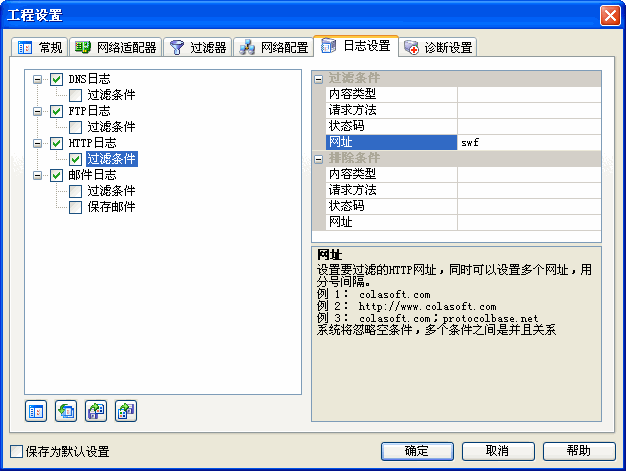Toggle the HTTP日志 checkbox
Screen dimensions: 626x471
(x=56, y=143)
